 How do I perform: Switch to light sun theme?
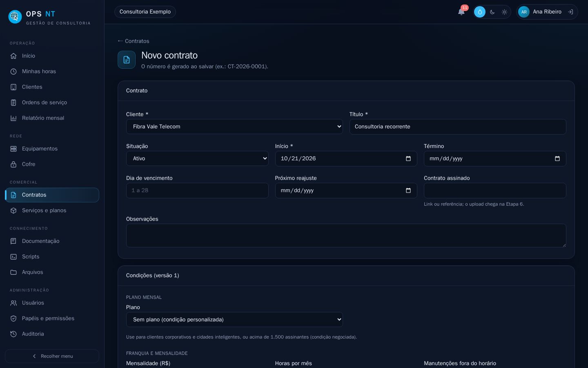click(x=504, y=12)
